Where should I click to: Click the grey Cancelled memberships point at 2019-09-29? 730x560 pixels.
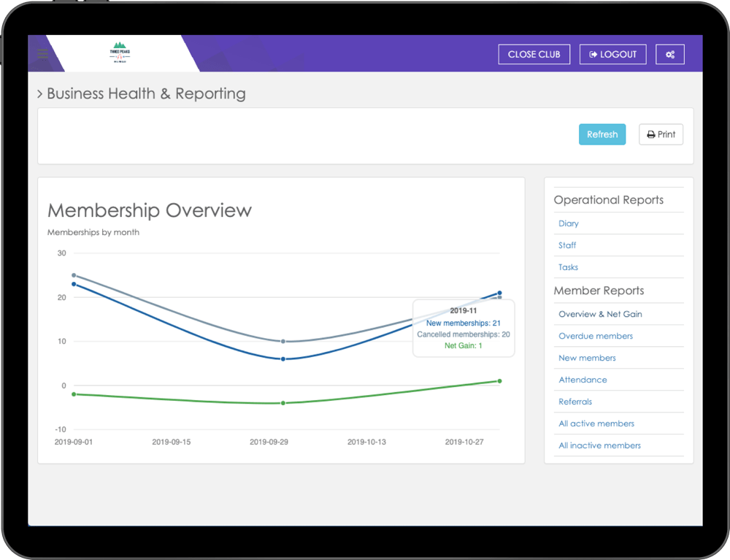(x=283, y=341)
